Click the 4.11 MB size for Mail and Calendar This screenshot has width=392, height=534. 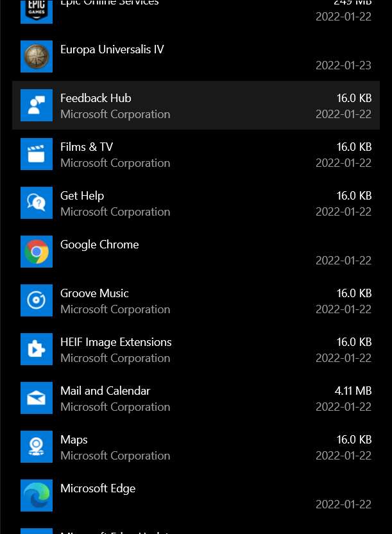pyautogui.click(x=353, y=391)
